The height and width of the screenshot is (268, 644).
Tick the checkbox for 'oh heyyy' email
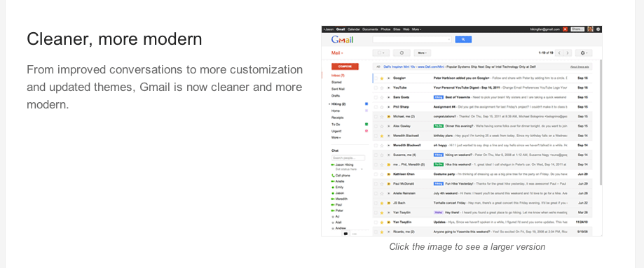(x=376, y=146)
